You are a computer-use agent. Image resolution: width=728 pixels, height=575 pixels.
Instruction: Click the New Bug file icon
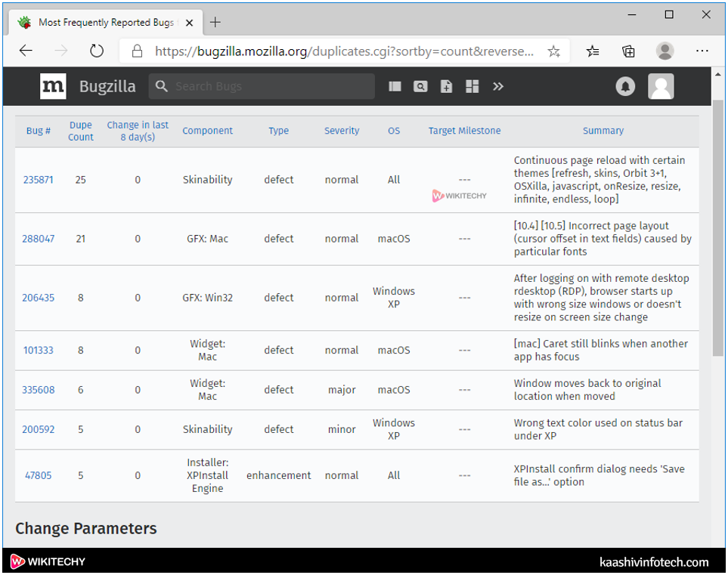(x=447, y=87)
